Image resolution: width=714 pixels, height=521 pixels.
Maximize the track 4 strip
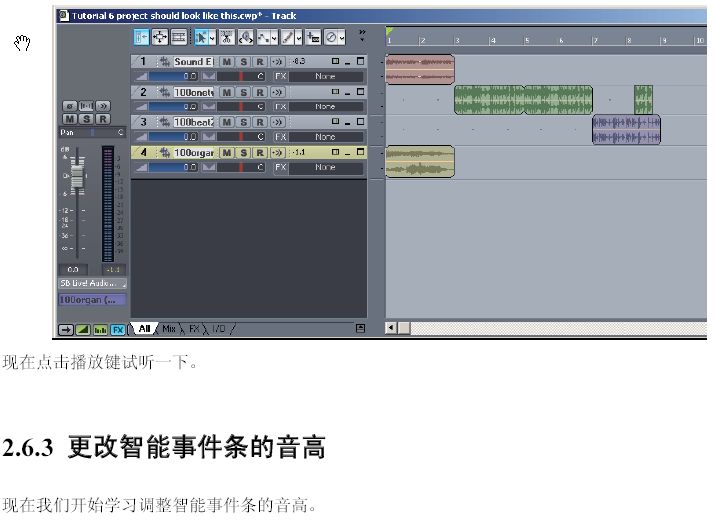[360, 152]
